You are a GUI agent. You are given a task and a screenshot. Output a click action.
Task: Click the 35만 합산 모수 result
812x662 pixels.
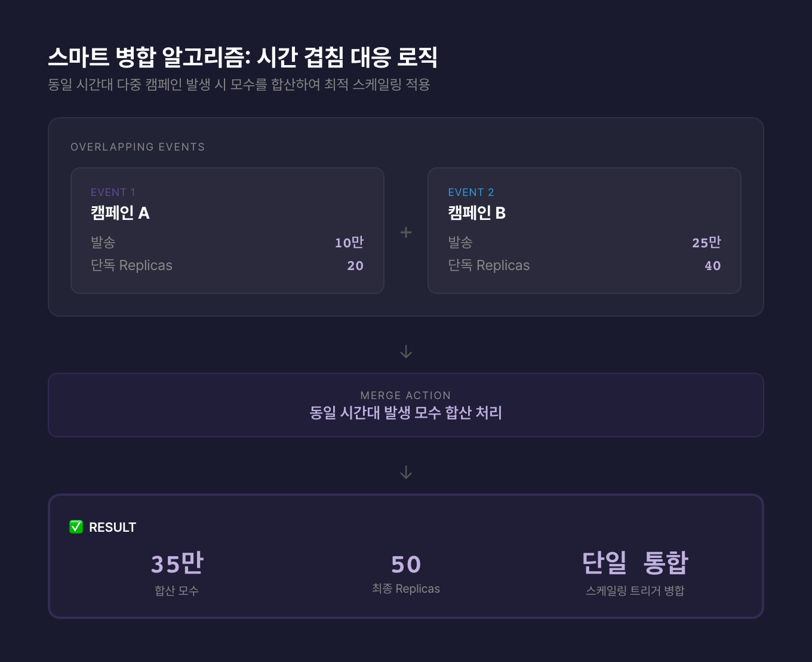[177, 563]
